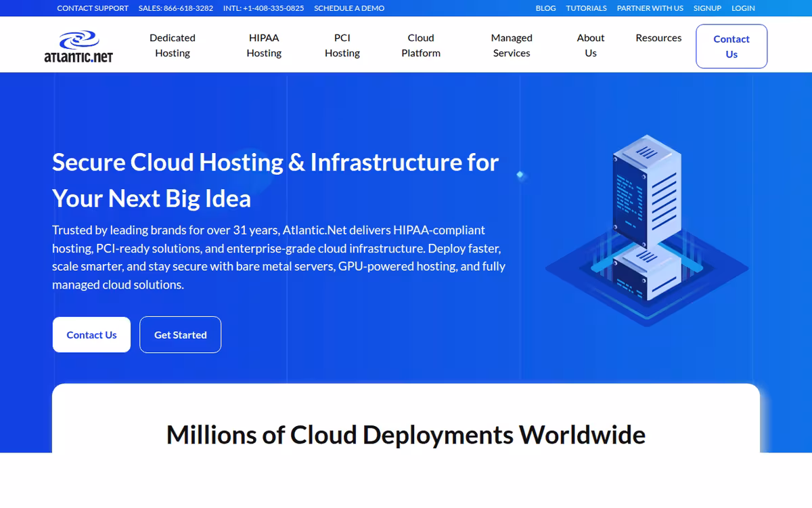Click the Atlantic.Net logo
The height and width of the screenshot is (508, 812).
tap(78, 46)
